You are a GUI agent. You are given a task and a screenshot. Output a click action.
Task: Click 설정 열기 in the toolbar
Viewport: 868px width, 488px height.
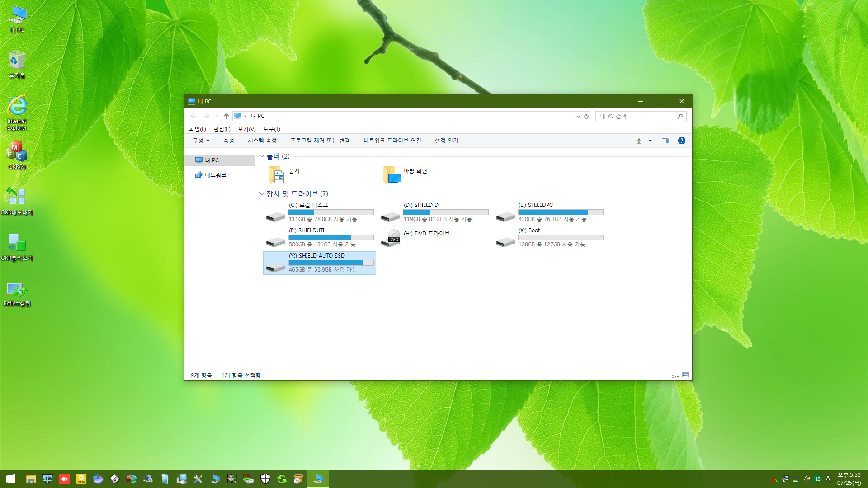pos(447,141)
